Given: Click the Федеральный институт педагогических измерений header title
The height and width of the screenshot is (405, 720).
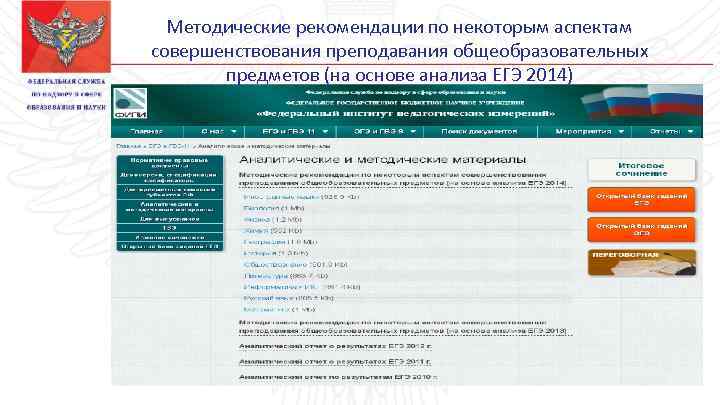Looking at the screenshot, I should [x=405, y=113].
